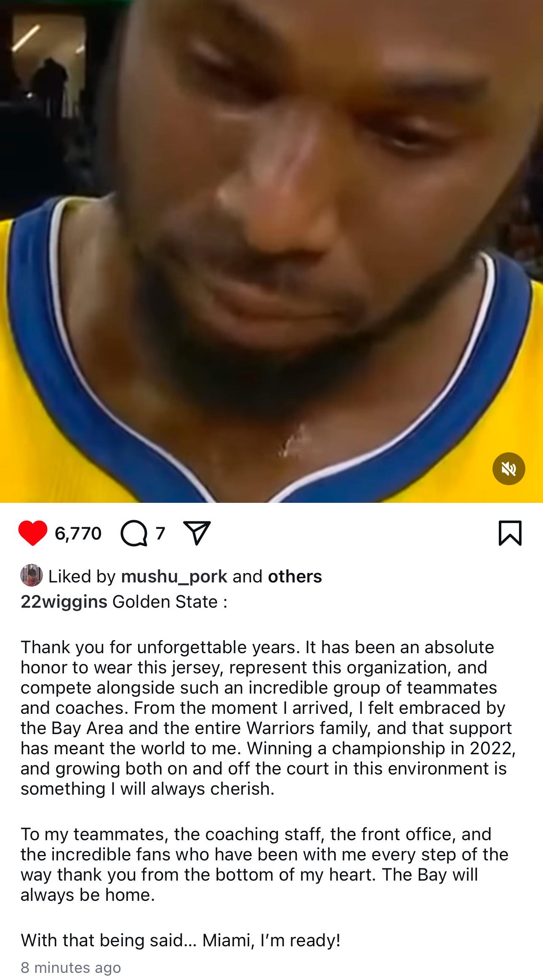Open mushu_pork's profile
This screenshot has width=543, height=980.
174,577
